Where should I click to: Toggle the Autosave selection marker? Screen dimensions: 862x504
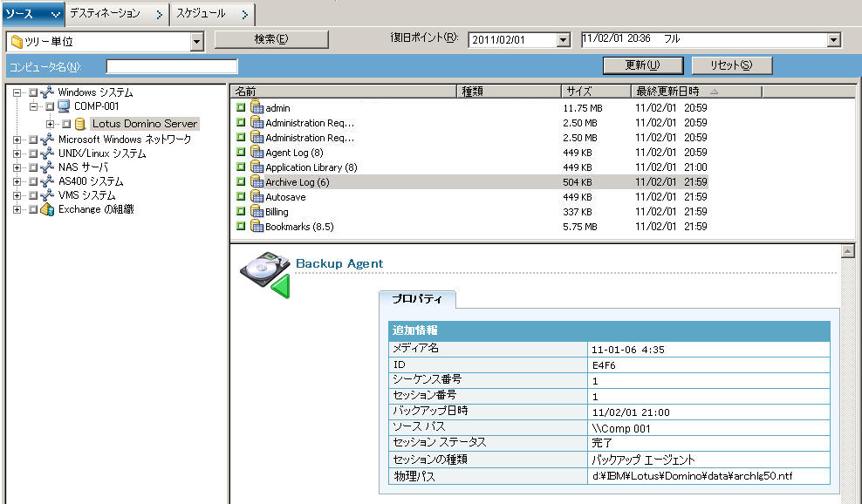242,197
